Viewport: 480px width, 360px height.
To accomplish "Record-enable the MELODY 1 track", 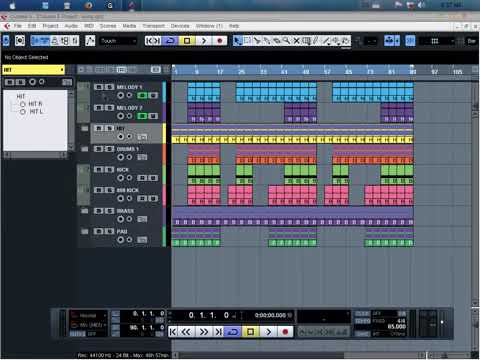I will pos(121,96).
